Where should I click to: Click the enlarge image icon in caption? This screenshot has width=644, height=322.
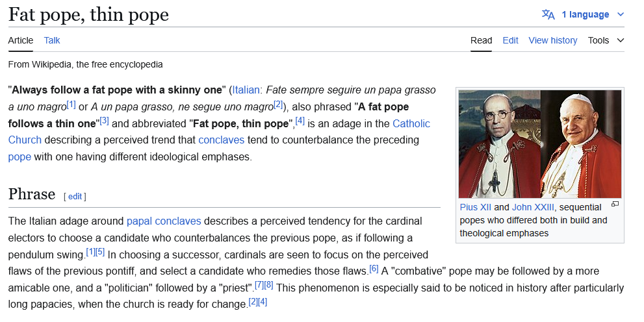click(615, 204)
